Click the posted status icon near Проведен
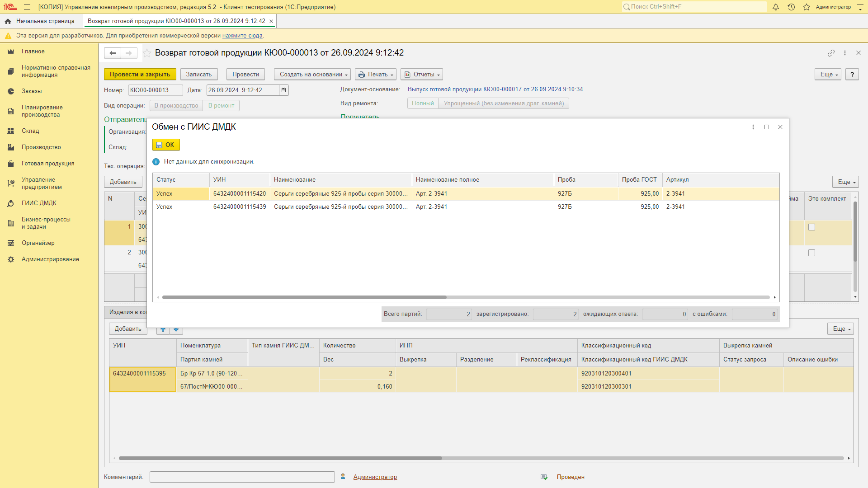 544,477
